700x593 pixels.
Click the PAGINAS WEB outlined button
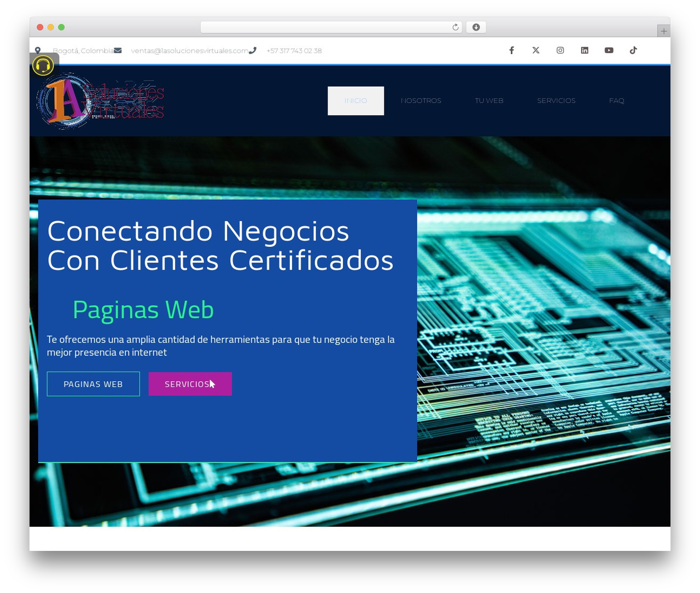[x=94, y=384]
